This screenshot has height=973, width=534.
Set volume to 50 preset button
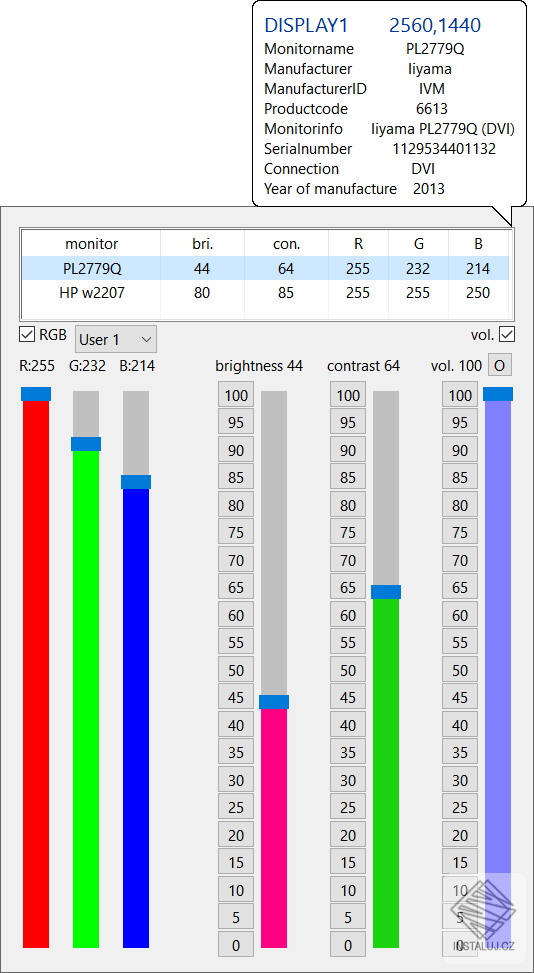click(460, 671)
